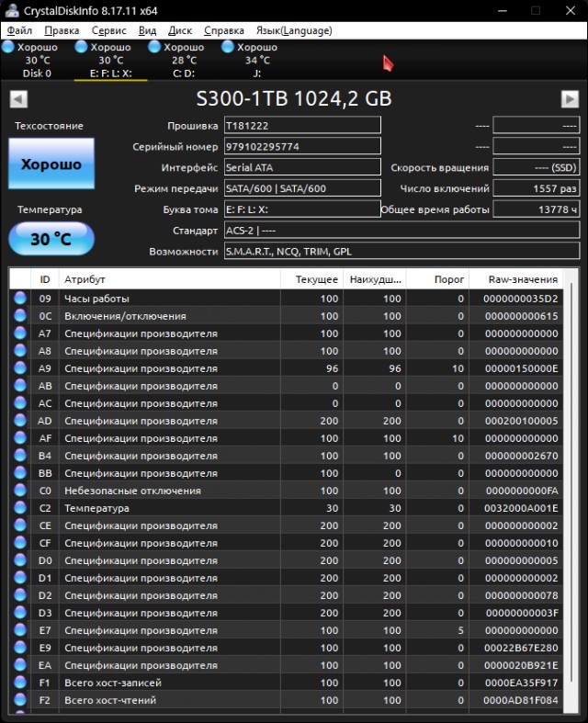Click the serial number field 979102295774
Viewport: 588px width, 723px height.
click(302, 147)
